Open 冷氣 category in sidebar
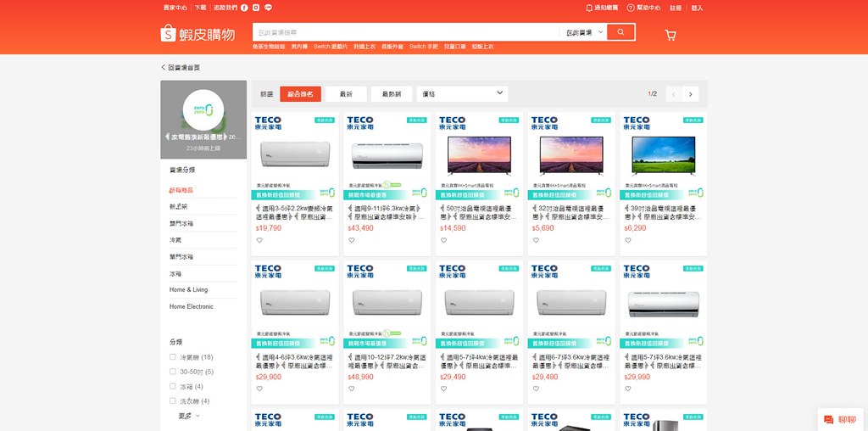This screenshot has height=431, width=868. 175,240
